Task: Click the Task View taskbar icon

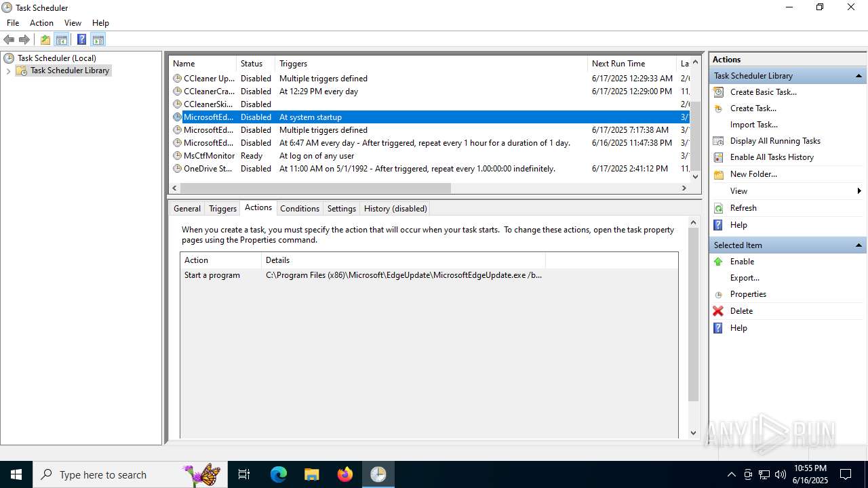Action: [244, 474]
